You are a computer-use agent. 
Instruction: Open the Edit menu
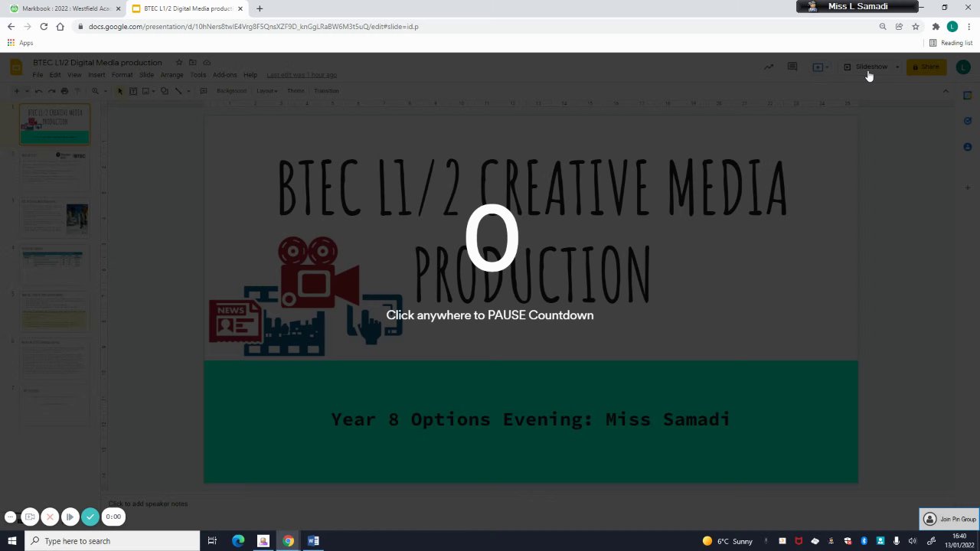[x=55, y=75]
